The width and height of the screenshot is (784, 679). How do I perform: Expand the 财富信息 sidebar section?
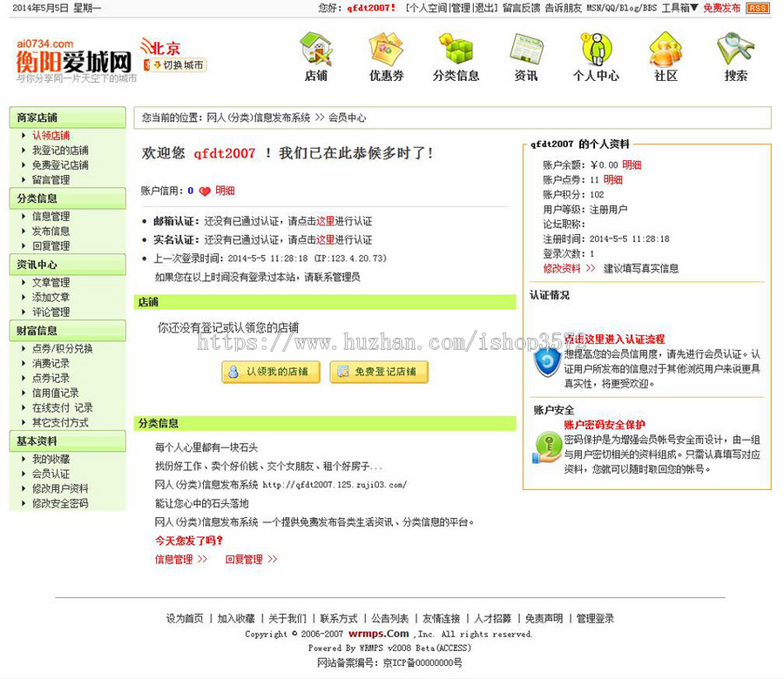click(35, 331)
